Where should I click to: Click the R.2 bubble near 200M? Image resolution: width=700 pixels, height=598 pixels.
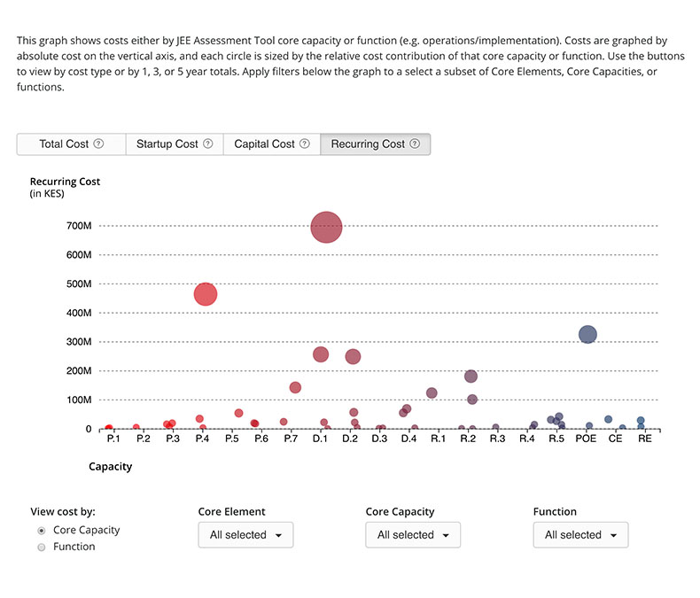coord(471,377)
